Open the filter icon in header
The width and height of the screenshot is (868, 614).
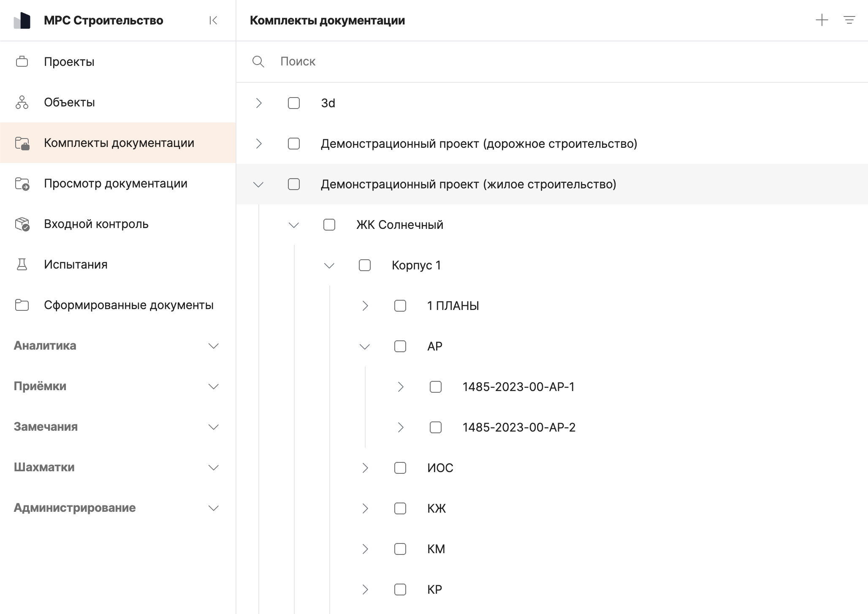(x=849, y=20)
